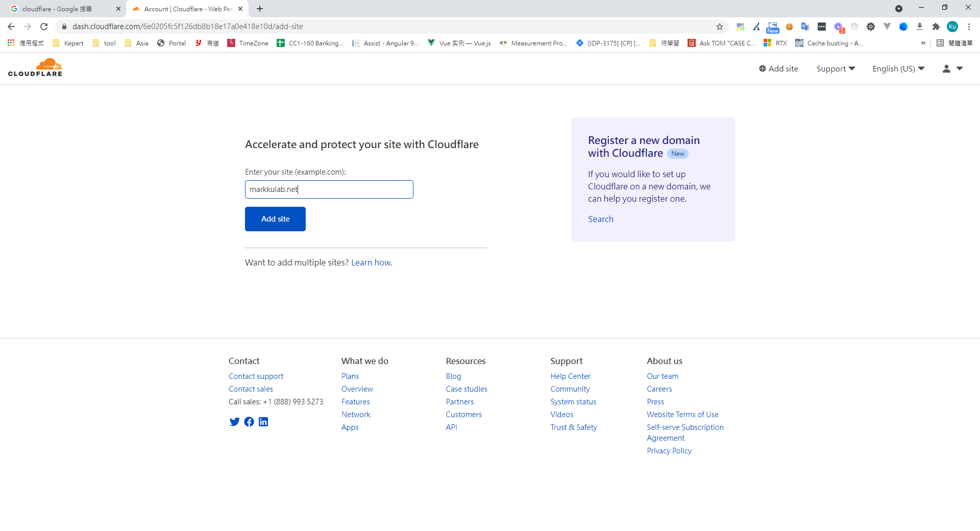
Task: Switch to the cloudflare Google search tab
Action: [61, 9]
